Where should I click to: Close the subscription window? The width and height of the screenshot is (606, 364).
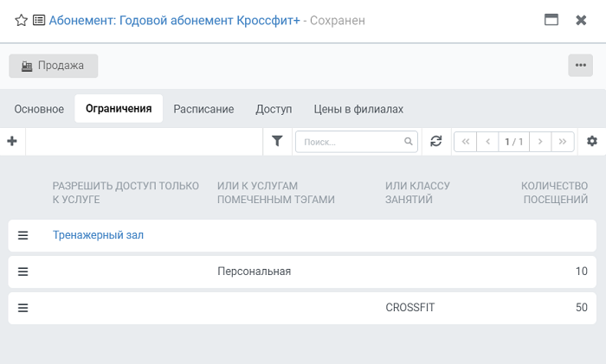(x=581, y=20)
